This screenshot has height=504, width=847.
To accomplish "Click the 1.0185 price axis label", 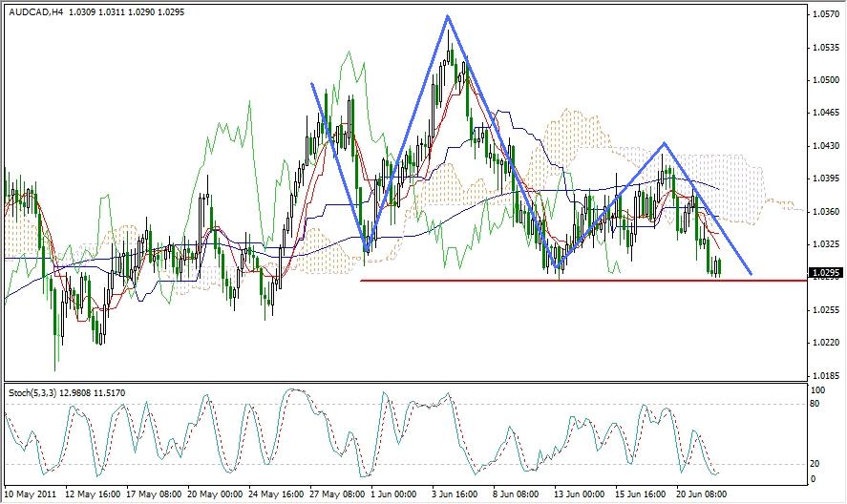I will [x=825, y=375].
